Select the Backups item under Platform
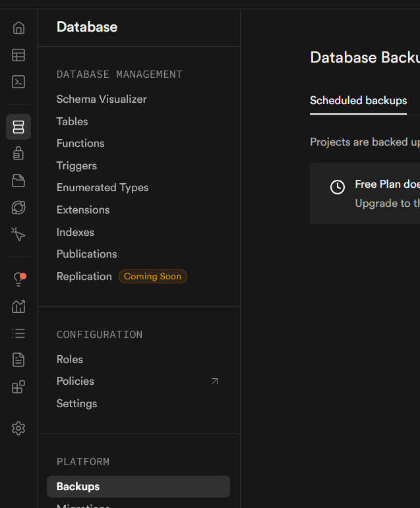 point(78,486)
